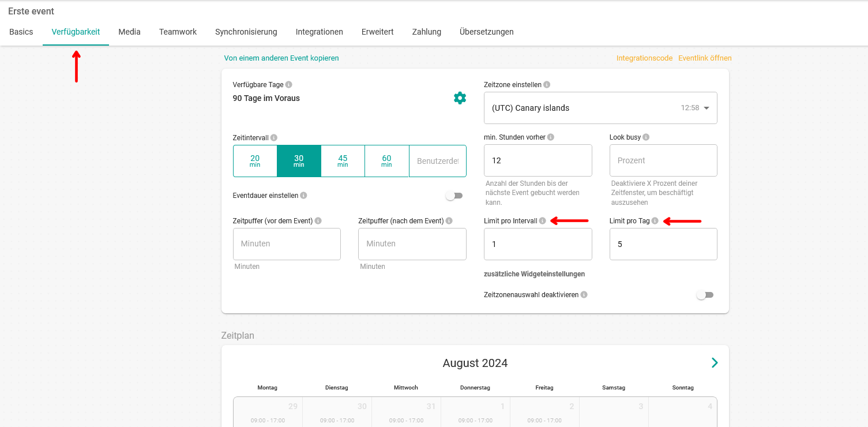The image size is (868, 427).
Task: Click Eventlink öffnen link
Action: 705,58
